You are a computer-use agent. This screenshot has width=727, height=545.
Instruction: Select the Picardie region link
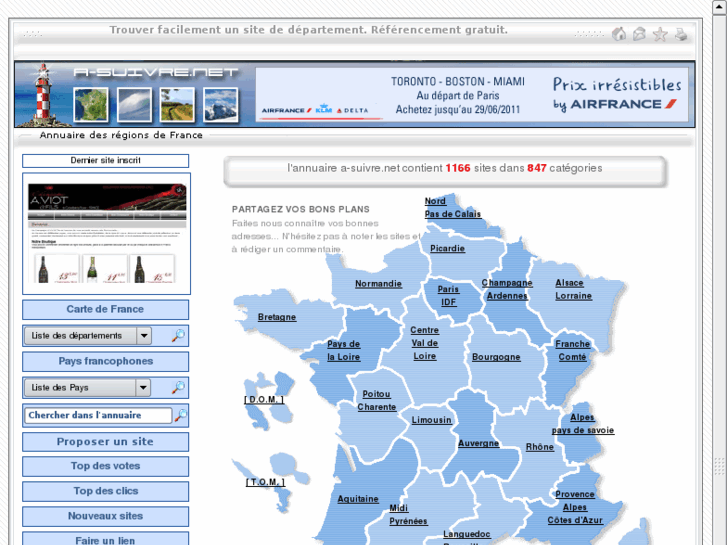(x=447, y=248)
